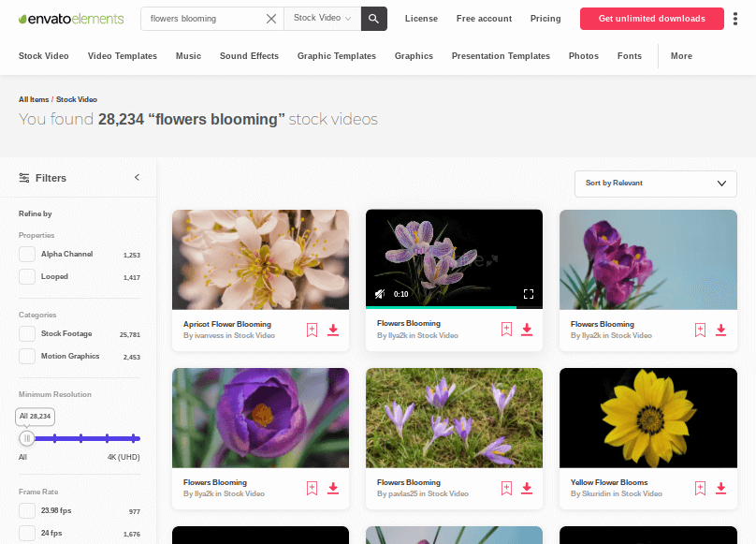This screenshot has height=544, width=756.
Task: Enable the Alpha Channel filter
Action: [x=27, y=255]
